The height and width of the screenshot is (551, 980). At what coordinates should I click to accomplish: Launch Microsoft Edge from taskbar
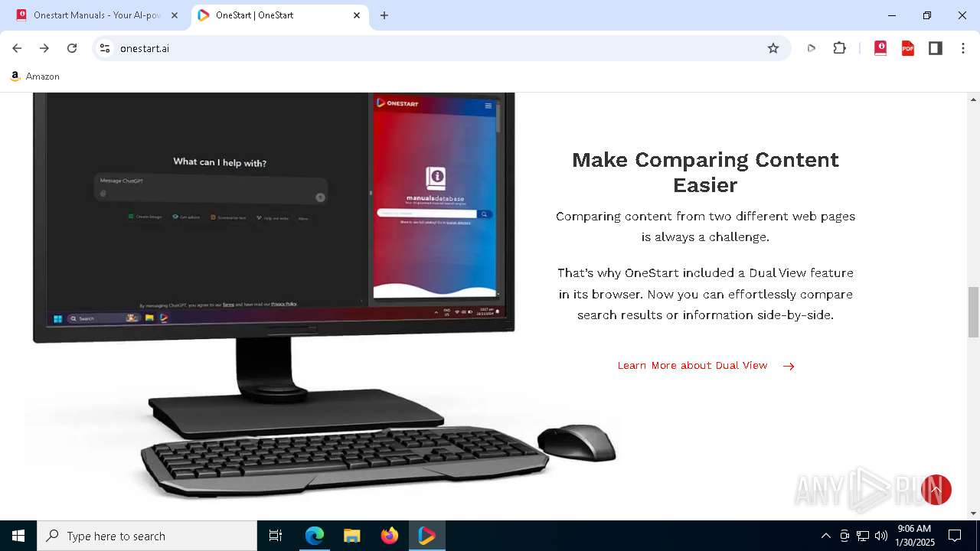315,536
